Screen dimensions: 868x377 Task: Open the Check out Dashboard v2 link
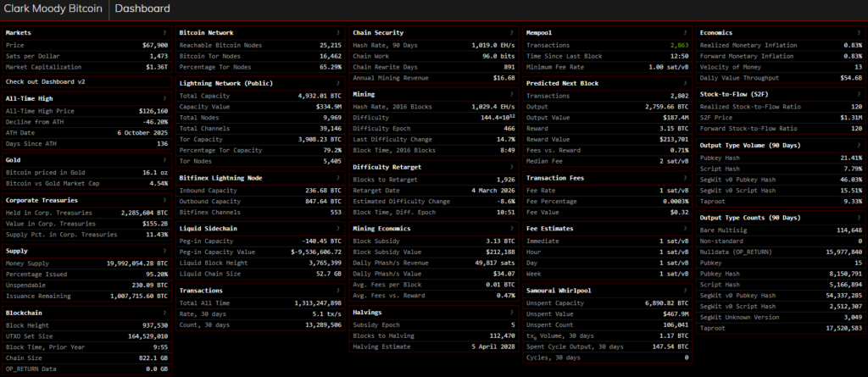pos(46,82)
